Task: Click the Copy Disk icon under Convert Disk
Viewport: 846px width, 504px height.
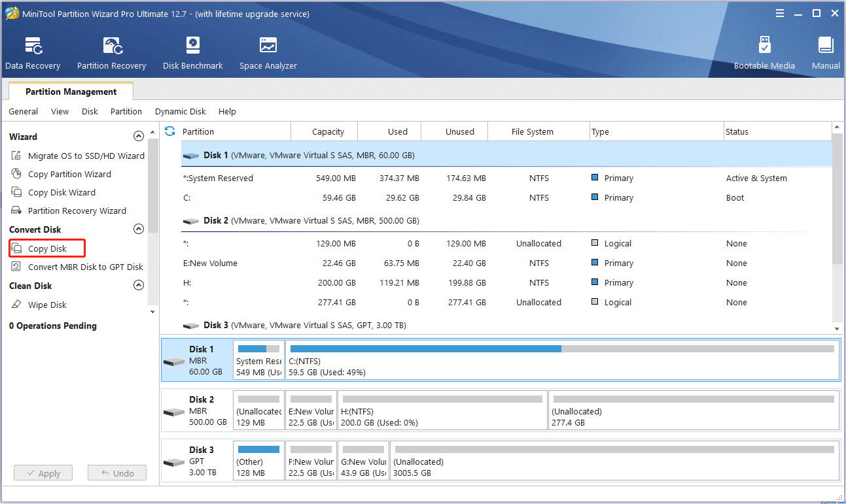Action: (x=16, y=248)
